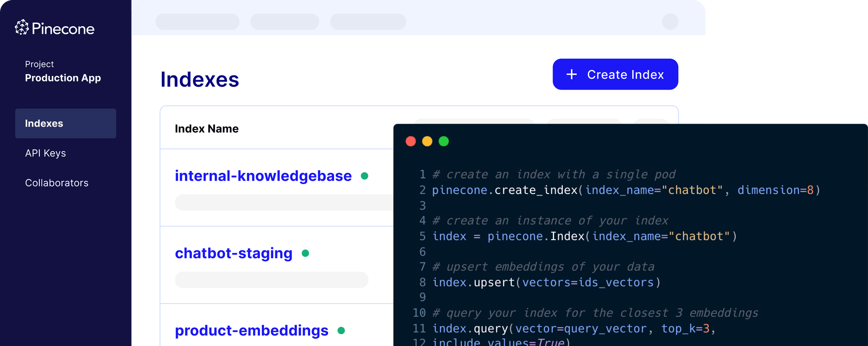The width and height of the screenshot is (868, 346).
Task: Open the chatbot-staging index link
Action: pos(234,253)
